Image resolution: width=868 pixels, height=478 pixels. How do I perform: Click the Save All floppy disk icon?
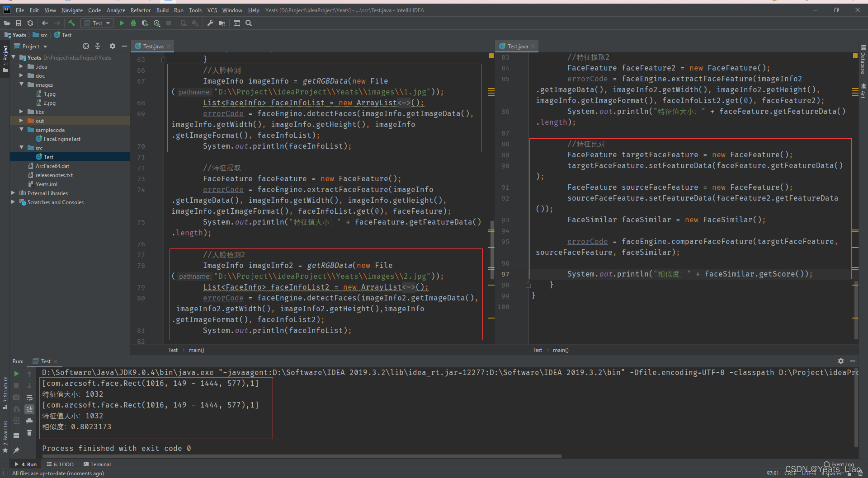point(19,23)
